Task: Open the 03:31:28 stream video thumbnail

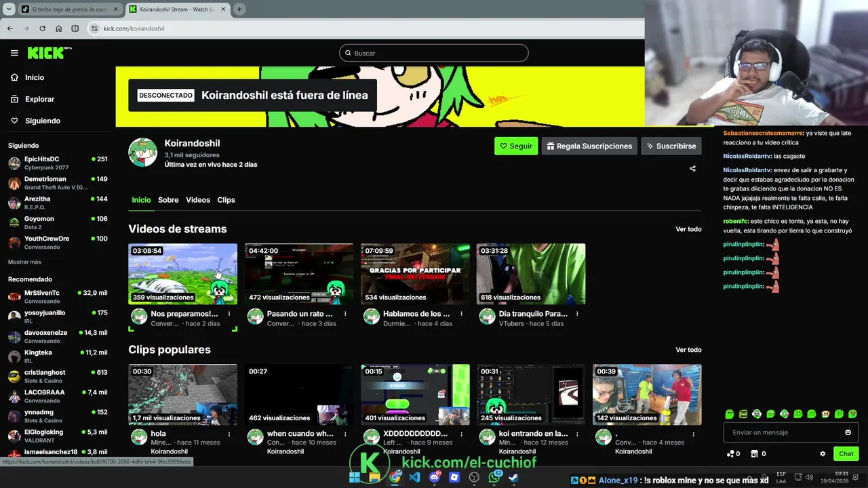Action: [531, 274]
